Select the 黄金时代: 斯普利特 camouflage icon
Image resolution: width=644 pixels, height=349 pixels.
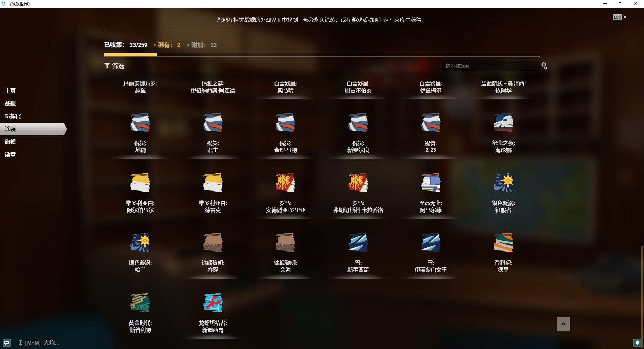click(x=140, y=302)
